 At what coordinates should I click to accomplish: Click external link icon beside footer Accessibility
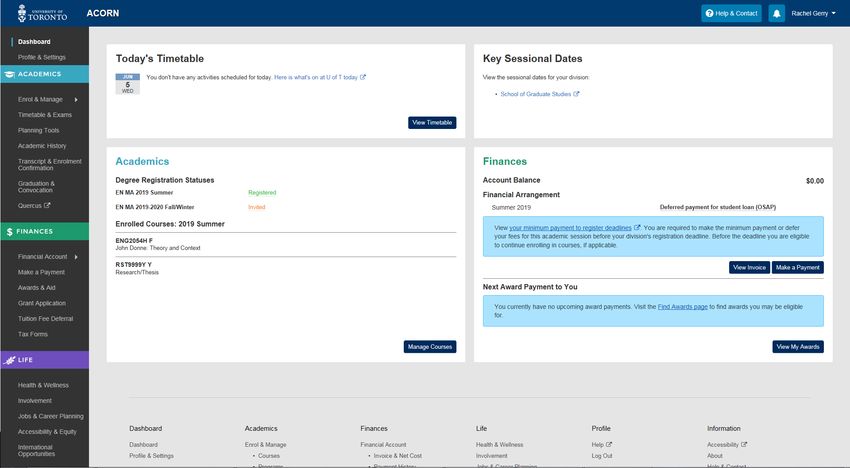click(744, 444)
